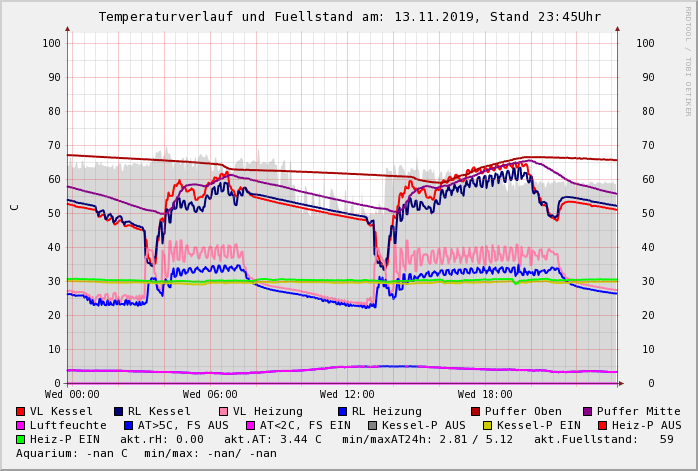Select the 'Wed 18:00' time axis label
Image resolution: width=698 pixels, height=471 pixels.
point(485,394)
